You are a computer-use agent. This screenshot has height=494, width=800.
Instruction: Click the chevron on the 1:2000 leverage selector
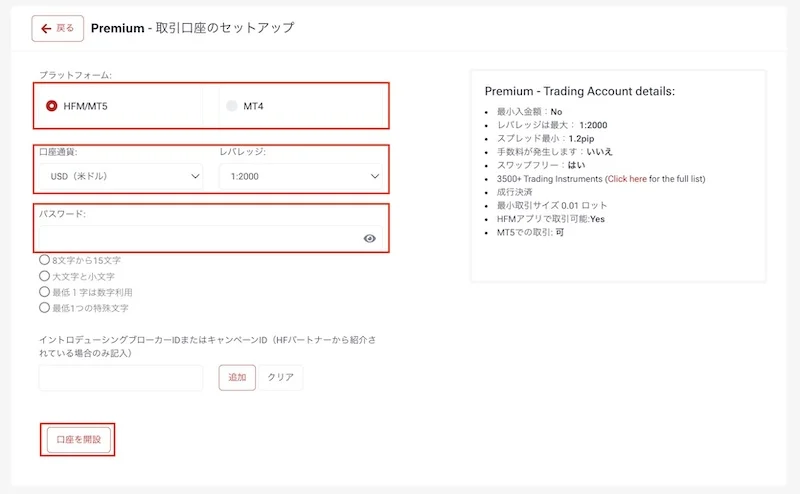pyautogui.click(x=375, y=177)
